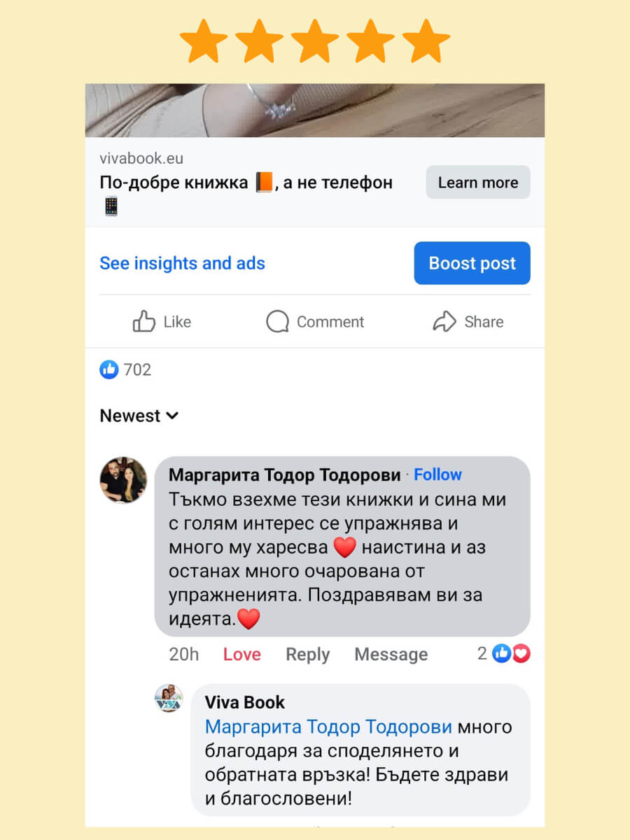
Task: Click the fifth rating star
Action: pos(426,42)
